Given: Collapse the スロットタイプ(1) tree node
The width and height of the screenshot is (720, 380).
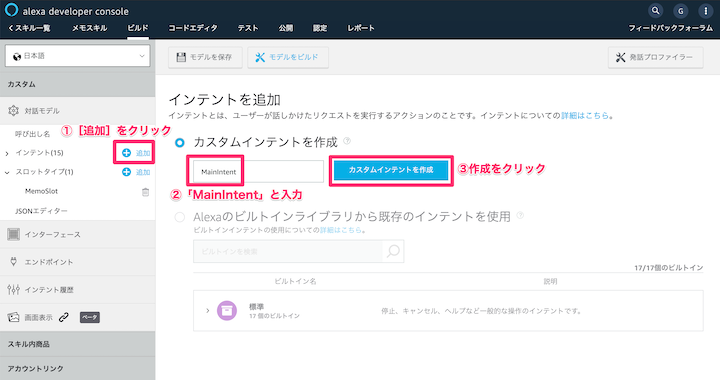Looking at the screenshot, I should tap(7, 173).
